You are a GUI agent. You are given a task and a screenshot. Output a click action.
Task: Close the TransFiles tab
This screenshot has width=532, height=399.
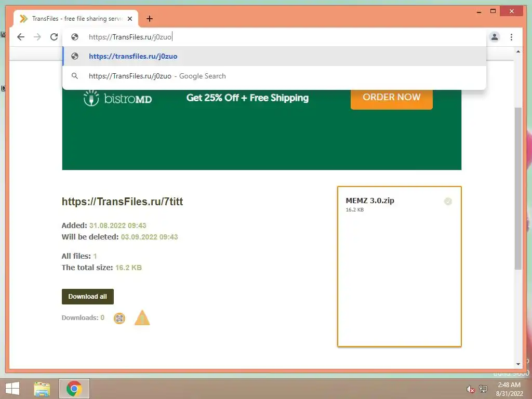pos(129,19)
